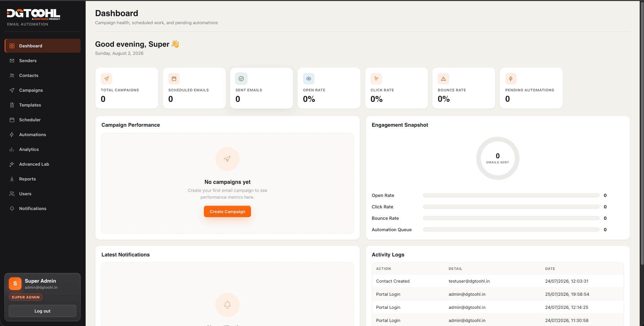Open the Dashboard menu item
Image resolution: width=644 pixels, height=326 pixels.
[43, 46]
